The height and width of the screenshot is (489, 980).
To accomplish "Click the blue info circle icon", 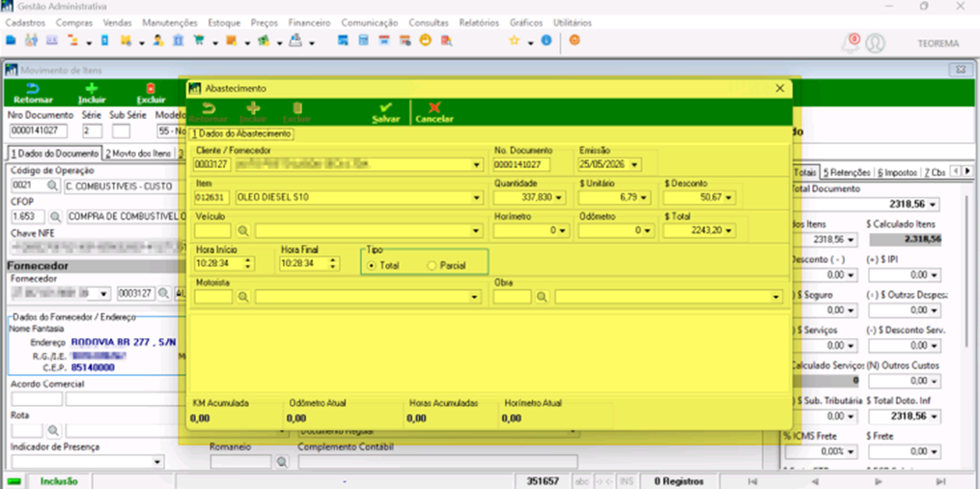I will 546,41.
